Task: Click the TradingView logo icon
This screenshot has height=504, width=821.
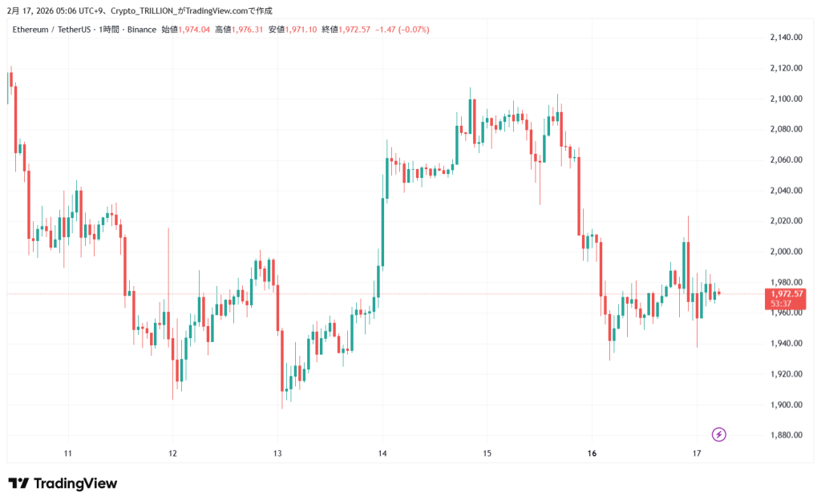Action: click(x=18, y=484)
